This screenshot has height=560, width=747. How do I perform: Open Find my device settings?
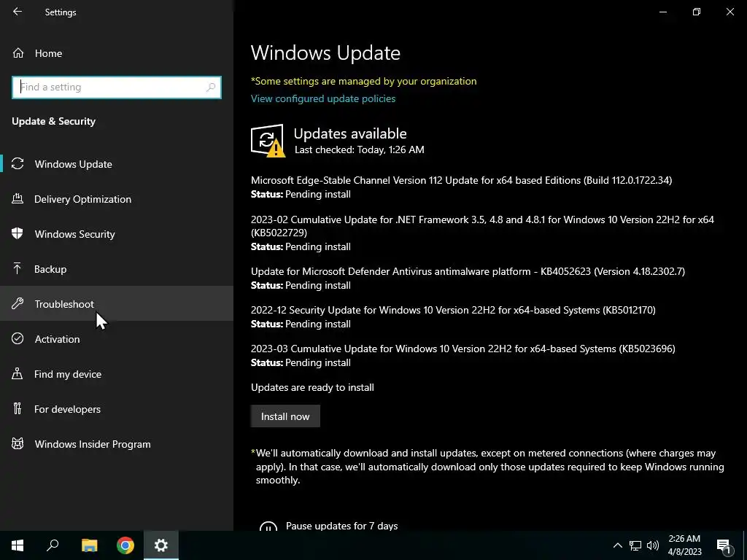click(117, 374)
